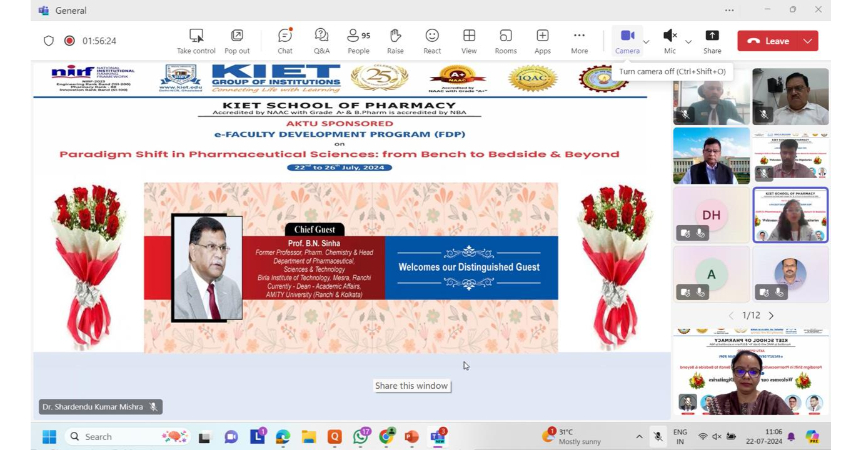The height and width of the screenshot is (450, 861).
Task: Show the People participants list
Action: coord(359,41)
